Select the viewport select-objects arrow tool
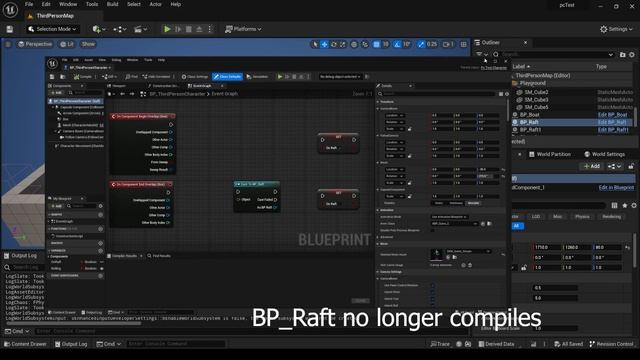The width and height of the screenshot is (640, 360). click(x=315, y=44)
